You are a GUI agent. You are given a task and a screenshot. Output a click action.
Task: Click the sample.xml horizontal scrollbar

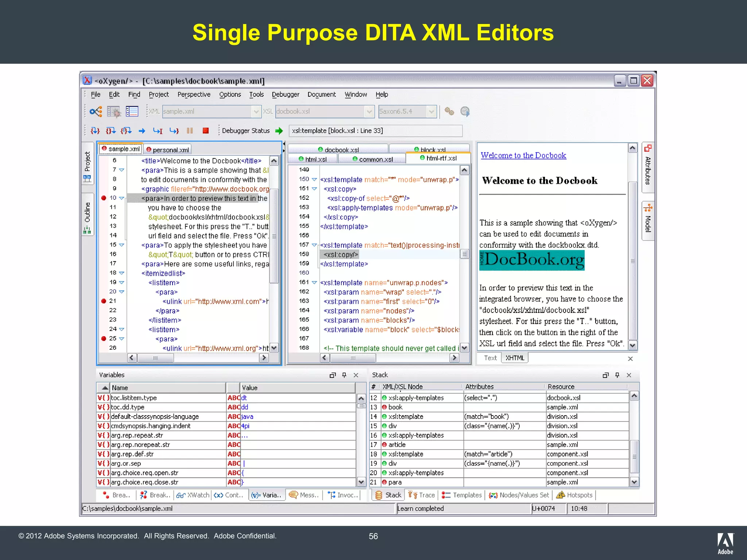[x=198, y=358]
